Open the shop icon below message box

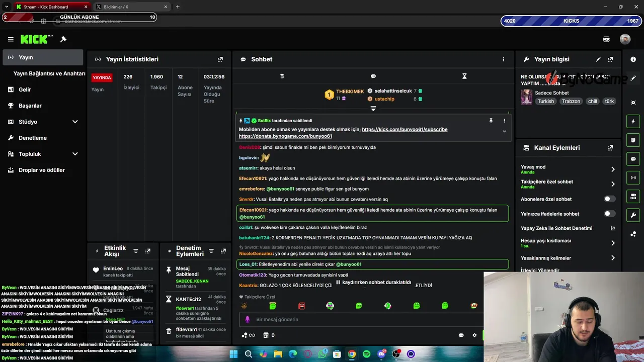point(266,335)
